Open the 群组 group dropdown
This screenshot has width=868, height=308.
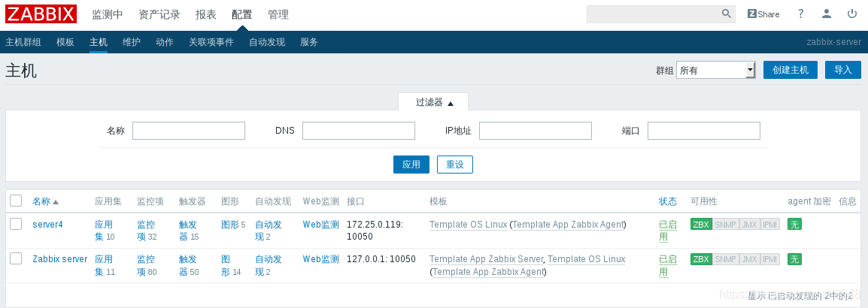(716, 70)
